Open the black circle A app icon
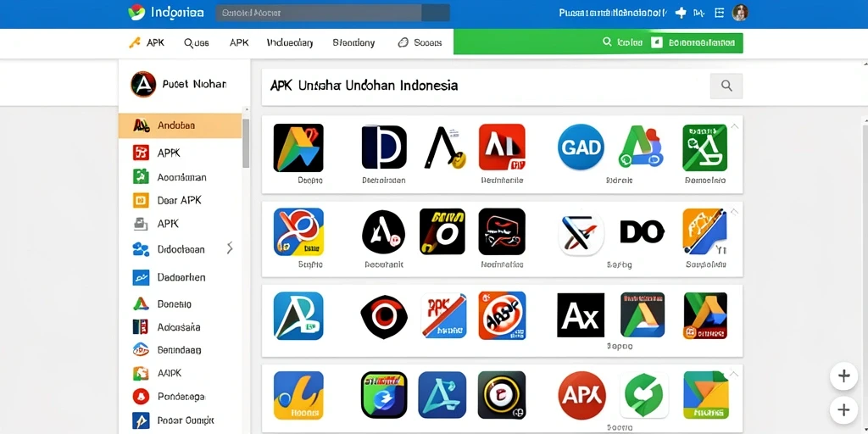The width and height of the screenshot is (868, 434). (x=384, y=231)
